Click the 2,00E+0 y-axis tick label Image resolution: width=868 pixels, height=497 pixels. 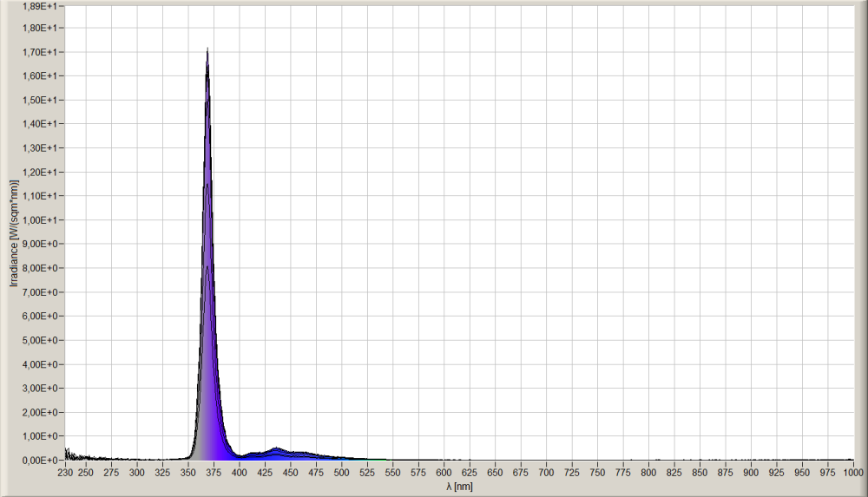[x=40, y=413]
